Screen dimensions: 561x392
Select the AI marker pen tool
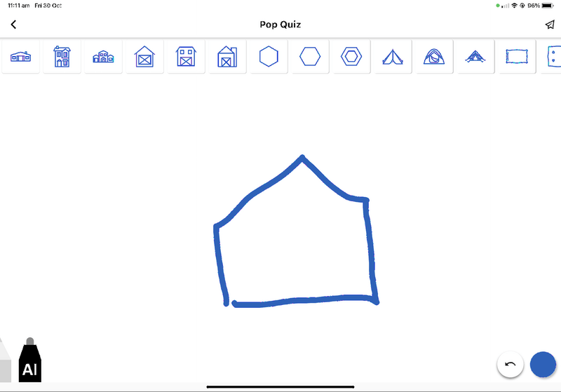(30, 360)
